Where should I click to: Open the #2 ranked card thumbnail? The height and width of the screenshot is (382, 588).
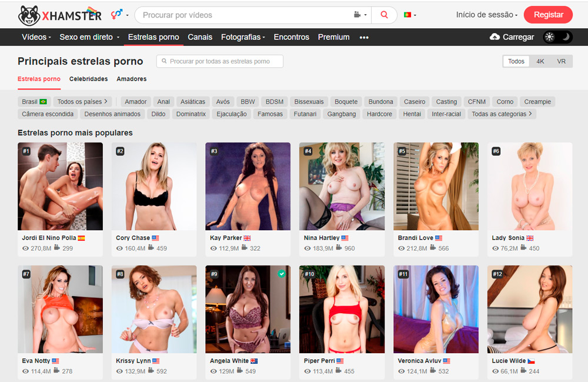[154, 186]
